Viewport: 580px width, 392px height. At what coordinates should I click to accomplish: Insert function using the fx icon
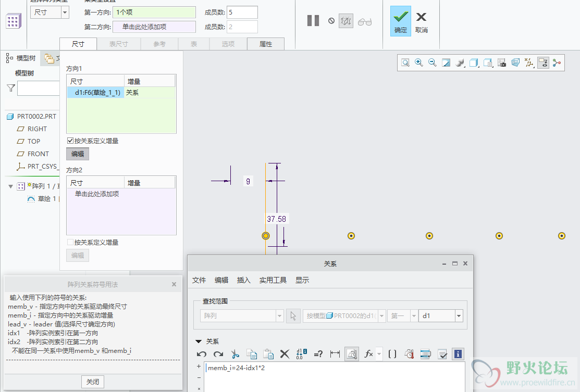coord(368,354)
